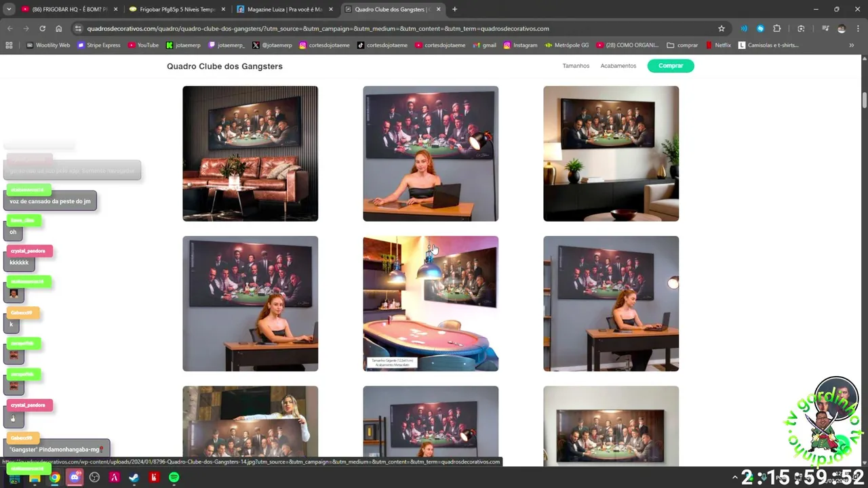Open the living room with plants image

(x=611, y=153)
